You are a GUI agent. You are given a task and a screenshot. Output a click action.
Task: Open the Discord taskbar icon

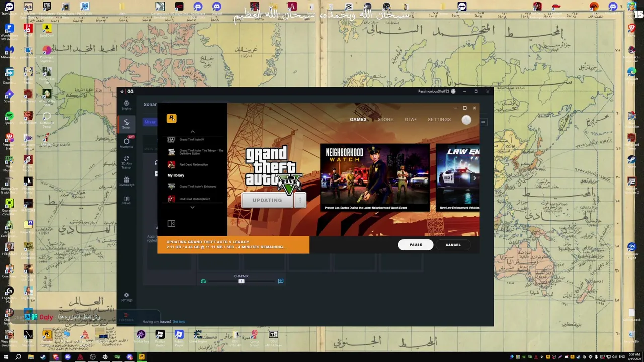coord(68,357)
